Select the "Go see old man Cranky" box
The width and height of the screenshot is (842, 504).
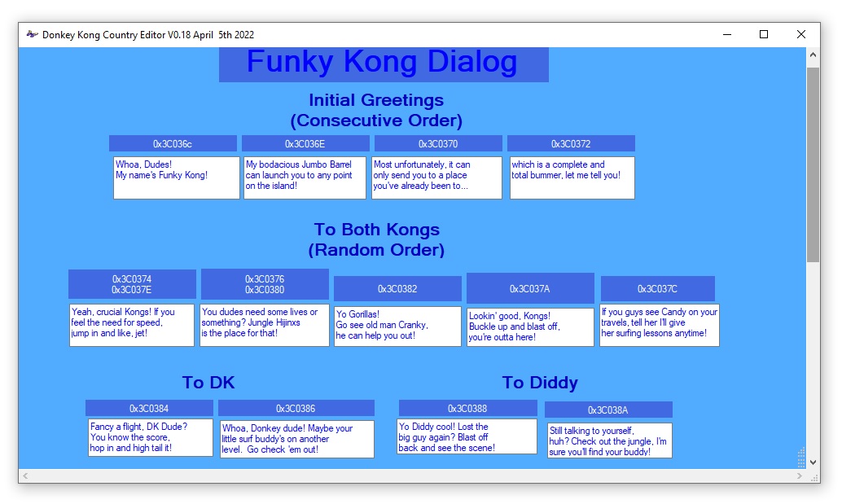point(397,326)
